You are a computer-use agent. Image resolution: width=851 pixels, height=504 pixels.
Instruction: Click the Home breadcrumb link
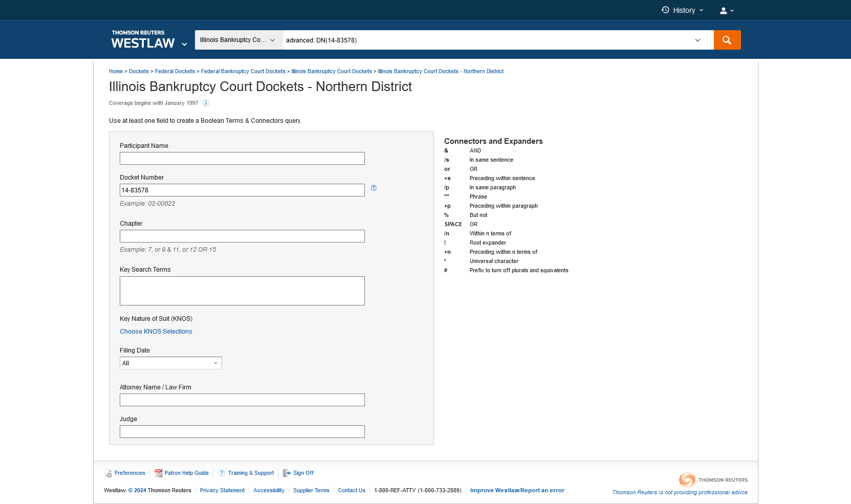pyautogui.click(x=116, y=72)
